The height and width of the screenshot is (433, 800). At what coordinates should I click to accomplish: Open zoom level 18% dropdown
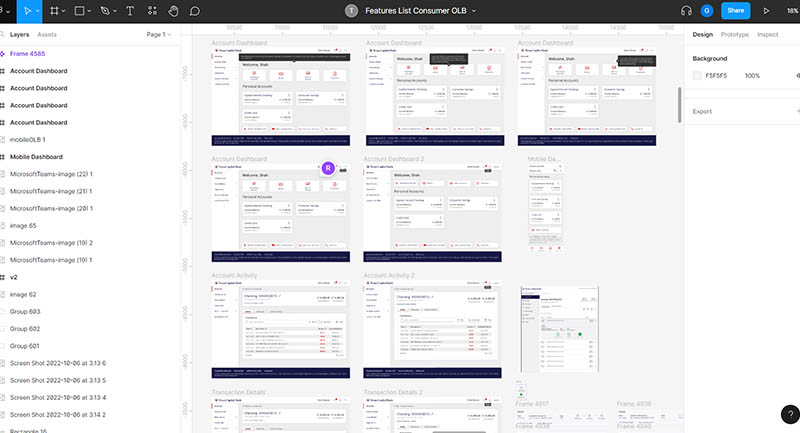pos(791,11)
